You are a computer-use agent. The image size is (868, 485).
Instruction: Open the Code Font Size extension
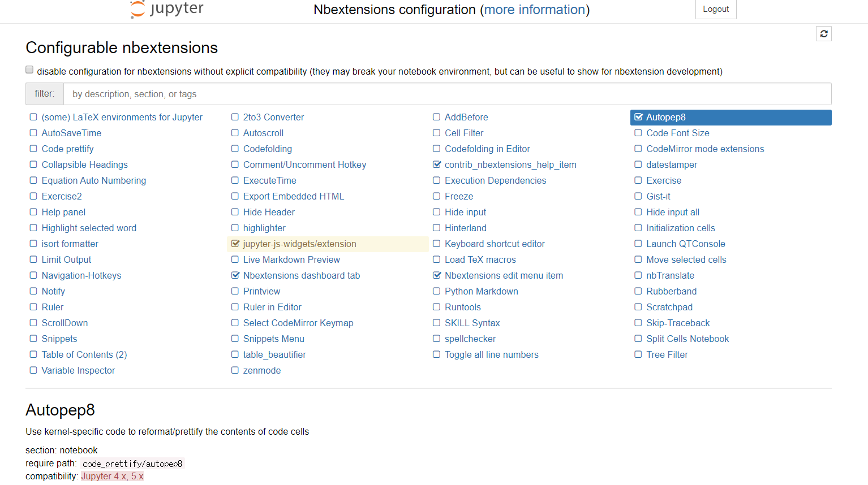point(678,133)
